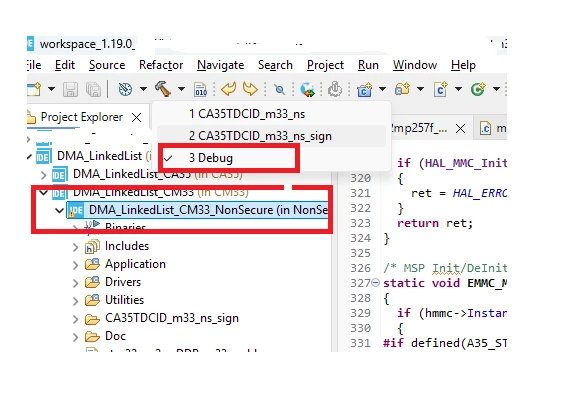Screen dimensions: 572x402
Task: Open the dropdown next to new C file
Action: [x=459, y=89]
